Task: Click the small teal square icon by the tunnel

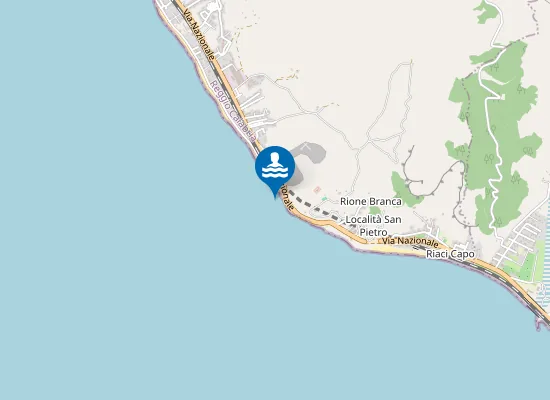Action: click(324, 199)
